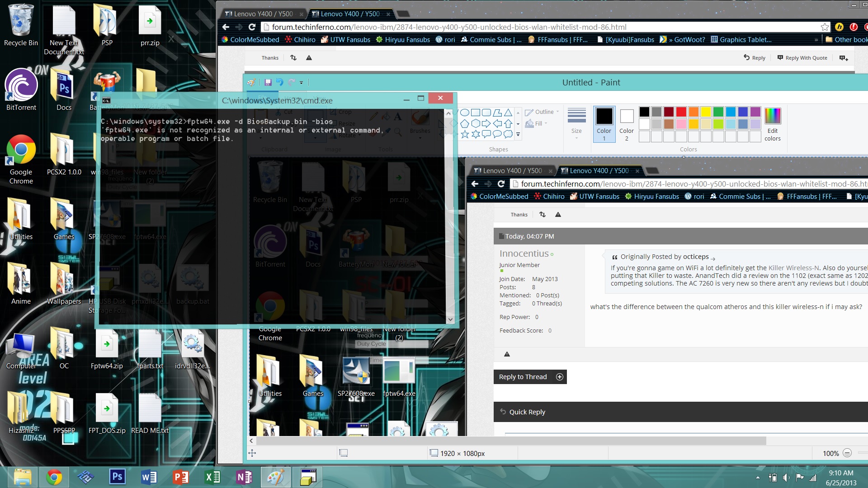Open the line Size dropdown in Paint
This screenshot has height=488, width=868.
[x=576, y=123]
